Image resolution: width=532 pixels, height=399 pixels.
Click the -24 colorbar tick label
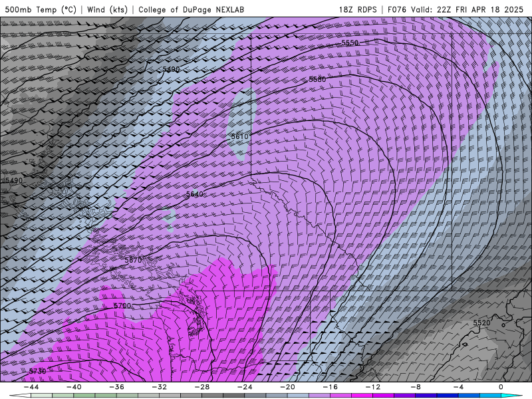coord(245,387)
